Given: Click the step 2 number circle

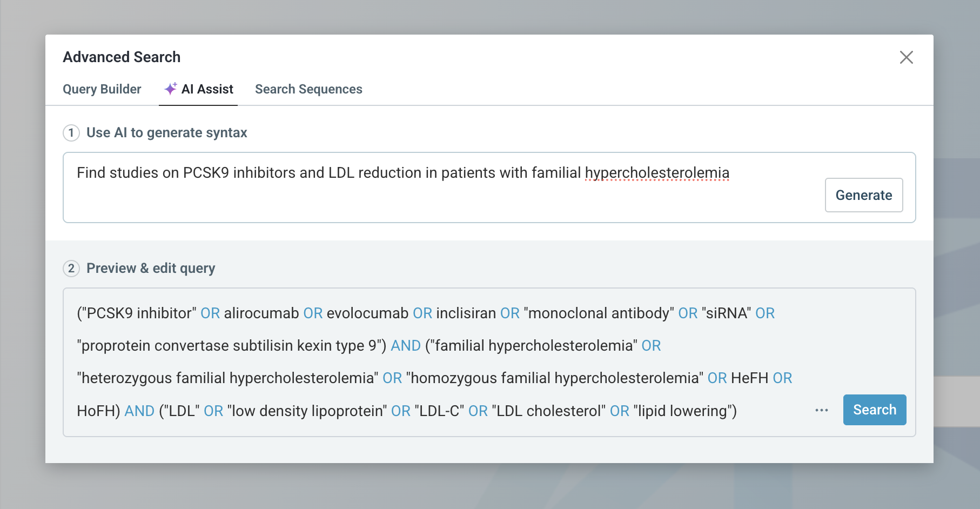Looking at the screenshot, I should coord(71,269).
